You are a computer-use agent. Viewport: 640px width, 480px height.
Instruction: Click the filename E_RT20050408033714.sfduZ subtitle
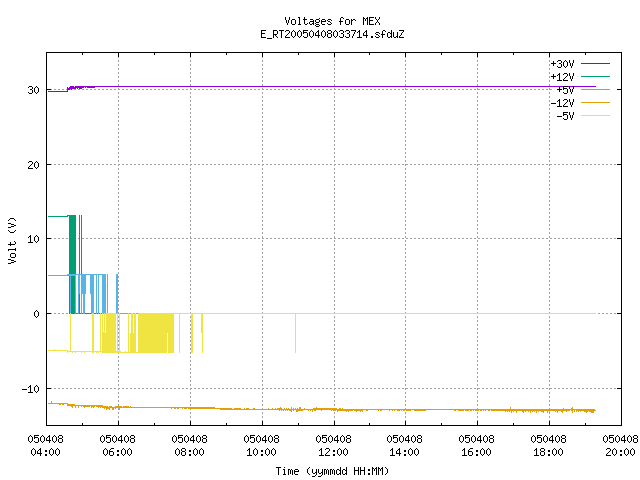[332, 34]
